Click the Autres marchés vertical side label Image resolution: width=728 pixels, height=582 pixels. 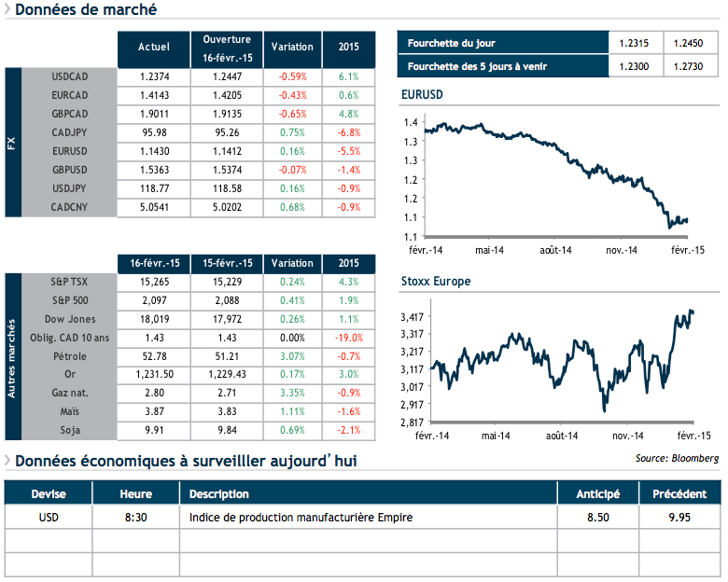pos(13,356)
